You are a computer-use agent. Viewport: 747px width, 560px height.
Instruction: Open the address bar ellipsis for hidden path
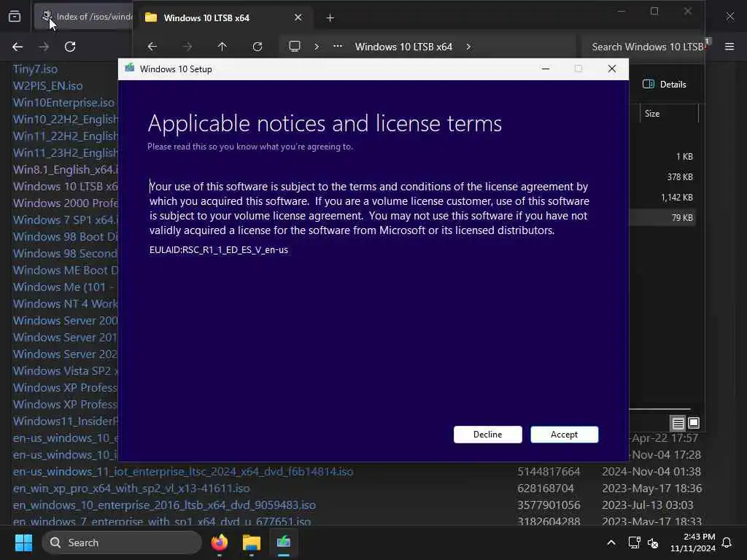[337, 46]
